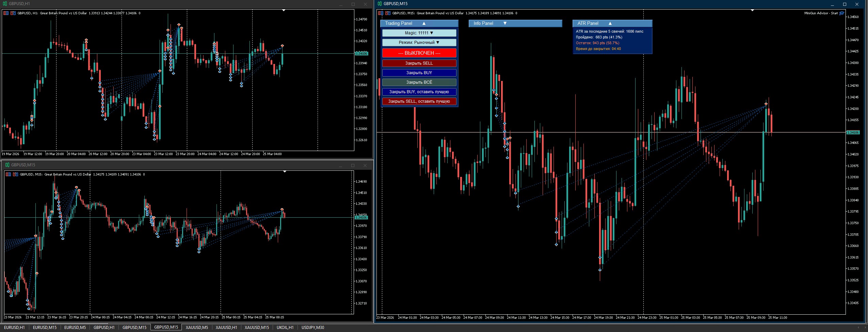Maximize the GBPUSD,H1 chart window
The height and width of the screenshot is (332, 868).
[x=353, y=4]
